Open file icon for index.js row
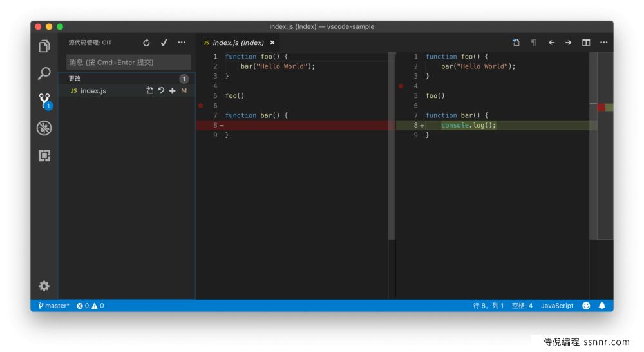Screen dimensions: 644x352 (150, 90)
